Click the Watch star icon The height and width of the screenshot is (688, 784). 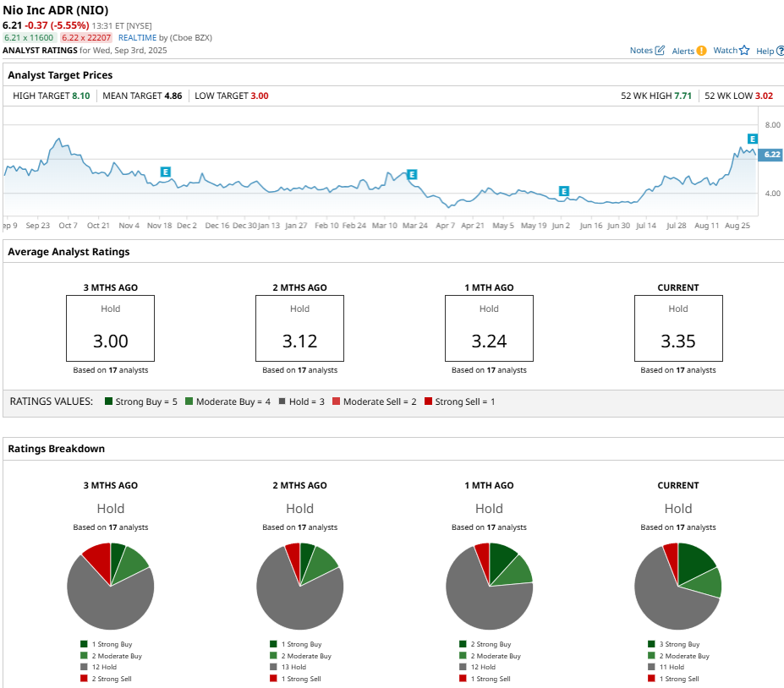coord(744,50)
